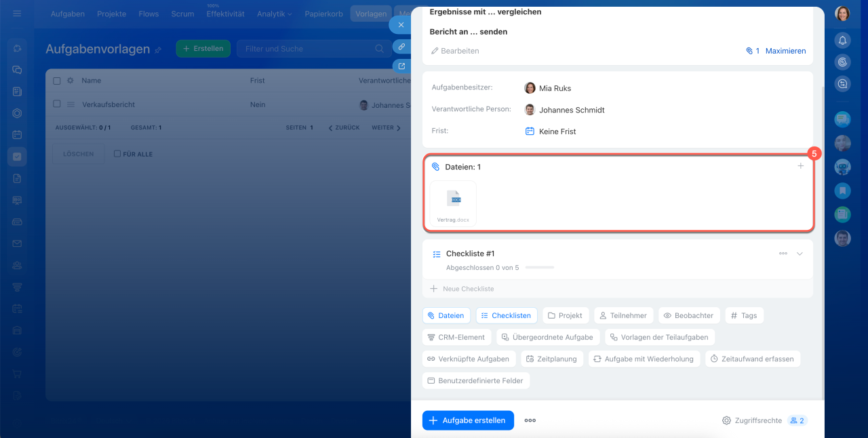Open table settings gear icon
The height and width of the screenshot is (438, 868).
[x=70, y=81]
